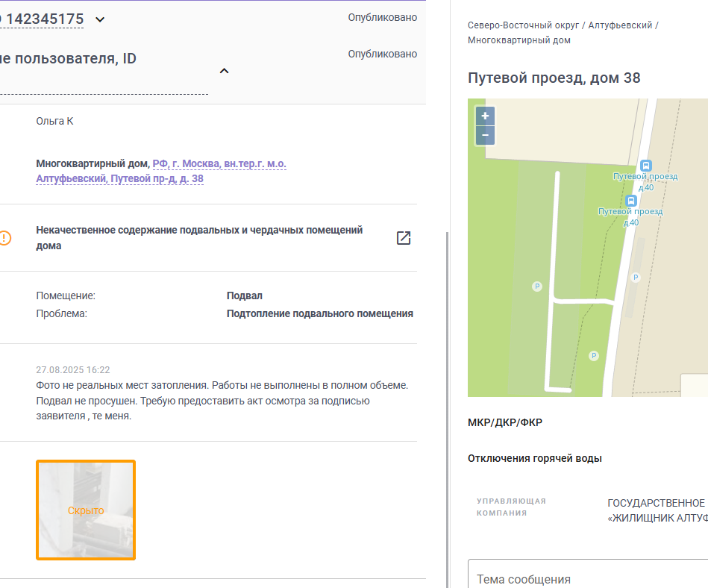Click the Алтуфьевский breadcrumb
The height and width of the screenshot is (588, 708).
[620, 25]
